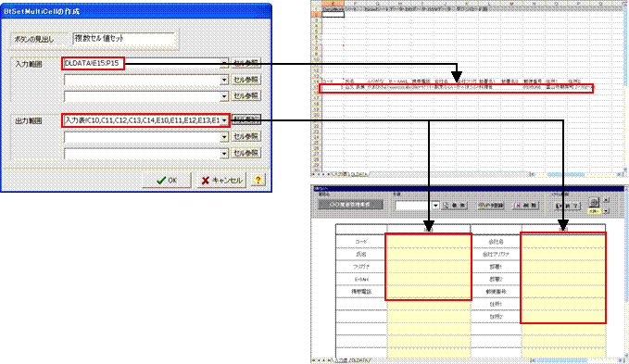This screenshot has height=364, width=629.
Task: Open the search combo box dropdown in lower toolbar
Action: (435, 206)
